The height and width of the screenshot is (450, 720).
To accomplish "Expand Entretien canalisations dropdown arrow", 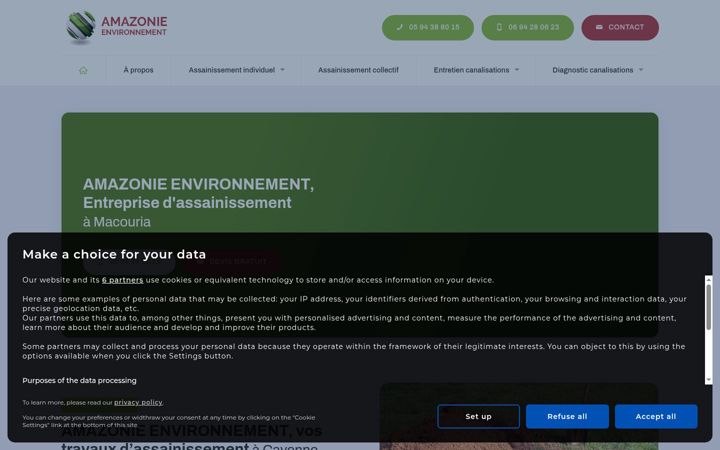I will [x=517, y=70].
